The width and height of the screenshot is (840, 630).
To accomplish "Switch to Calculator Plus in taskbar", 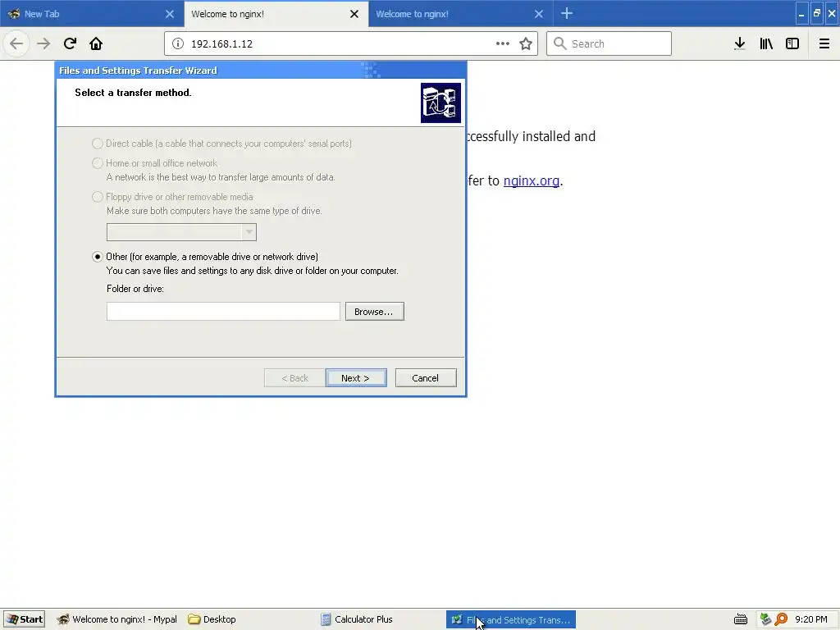I will pyautogui.click(x=358, y=619).
